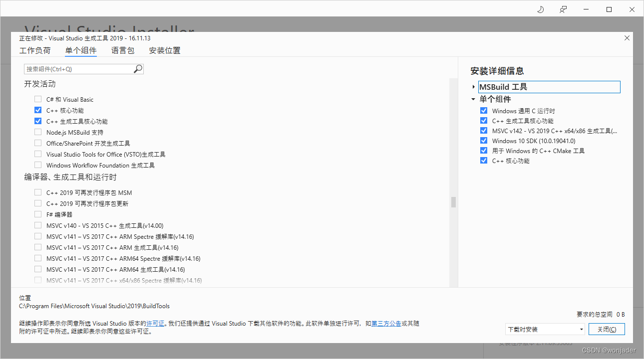Expand the MSBuild 工具 node

pyautogui.click(x=473, y=87)
